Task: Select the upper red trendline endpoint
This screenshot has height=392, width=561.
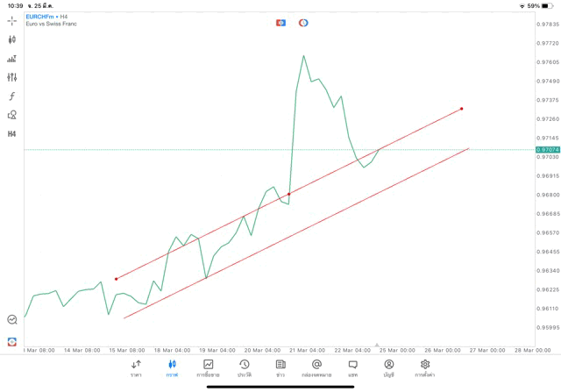Action: point(461,109)
